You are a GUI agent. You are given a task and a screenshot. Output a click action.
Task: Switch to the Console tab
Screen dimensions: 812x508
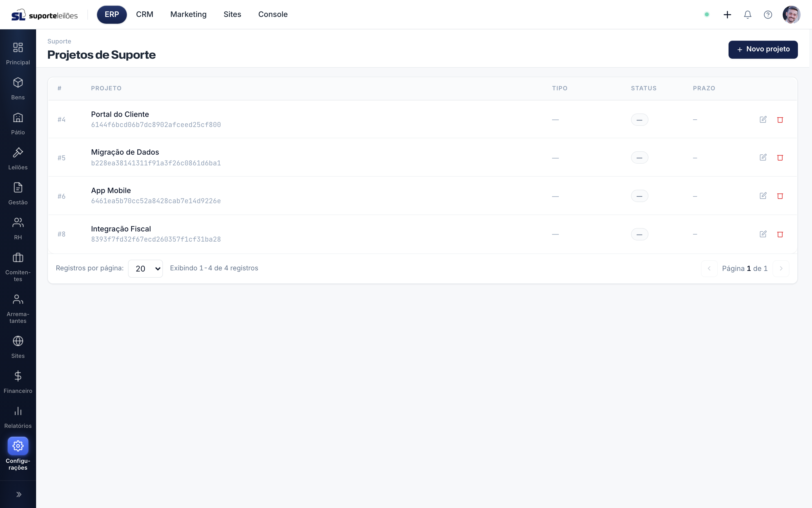pyautogui.click(x=273, y=14)
